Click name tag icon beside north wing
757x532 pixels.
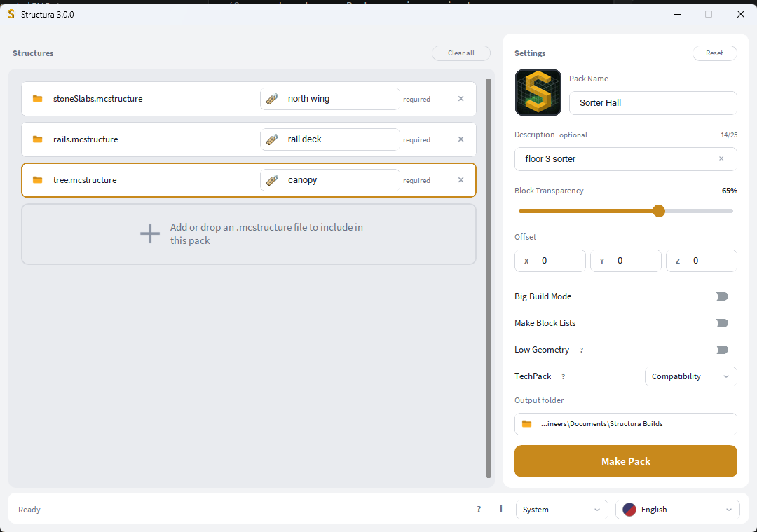(x=272, y=99)
